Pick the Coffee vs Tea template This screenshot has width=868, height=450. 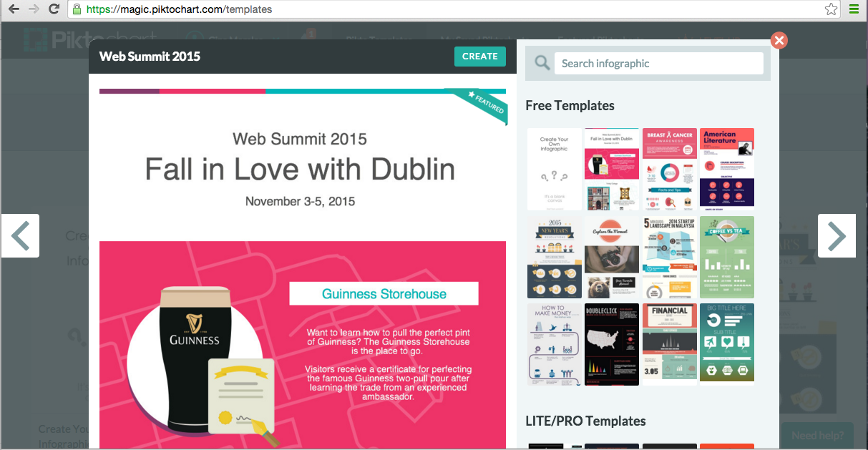pos(727,257)
